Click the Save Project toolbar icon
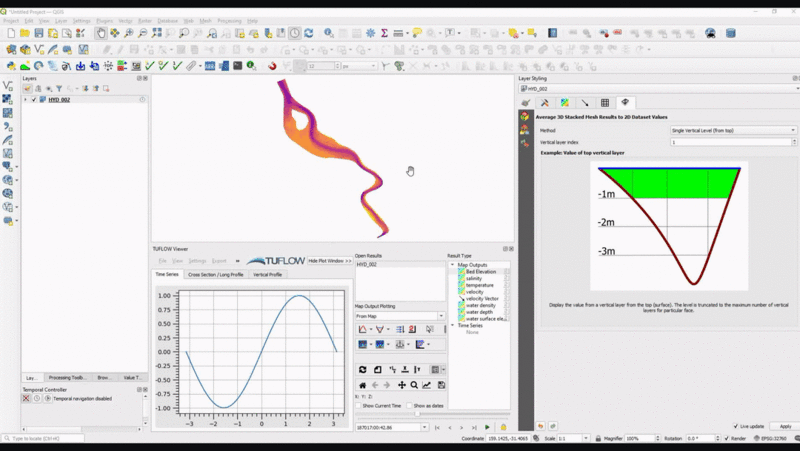Screen dimensions: 800x451 coord(39,33)
